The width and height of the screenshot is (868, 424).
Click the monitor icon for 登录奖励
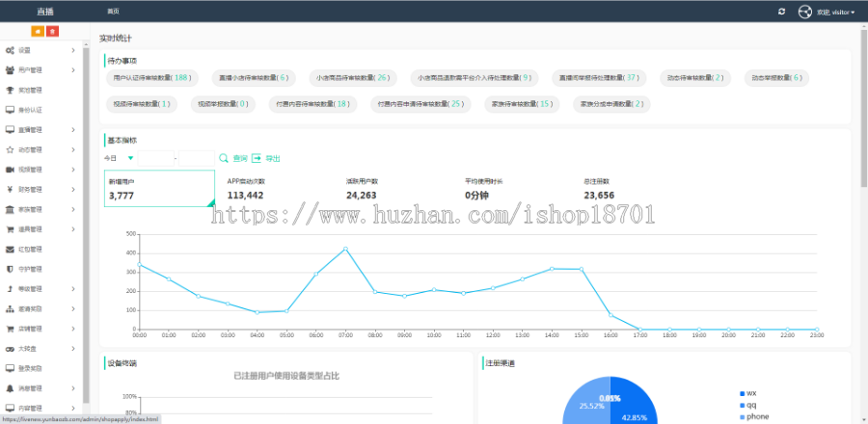(x=10, y=368)
